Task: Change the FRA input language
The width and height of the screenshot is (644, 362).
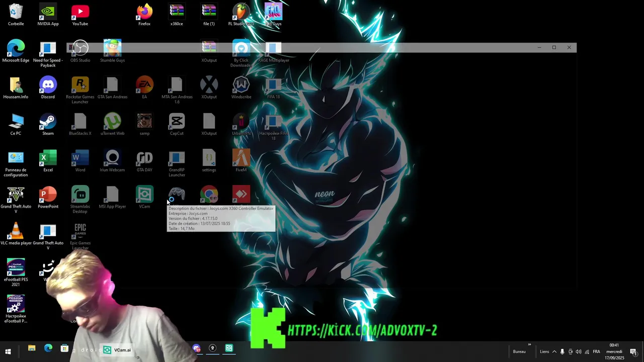Action: click(x=596, y=351)
